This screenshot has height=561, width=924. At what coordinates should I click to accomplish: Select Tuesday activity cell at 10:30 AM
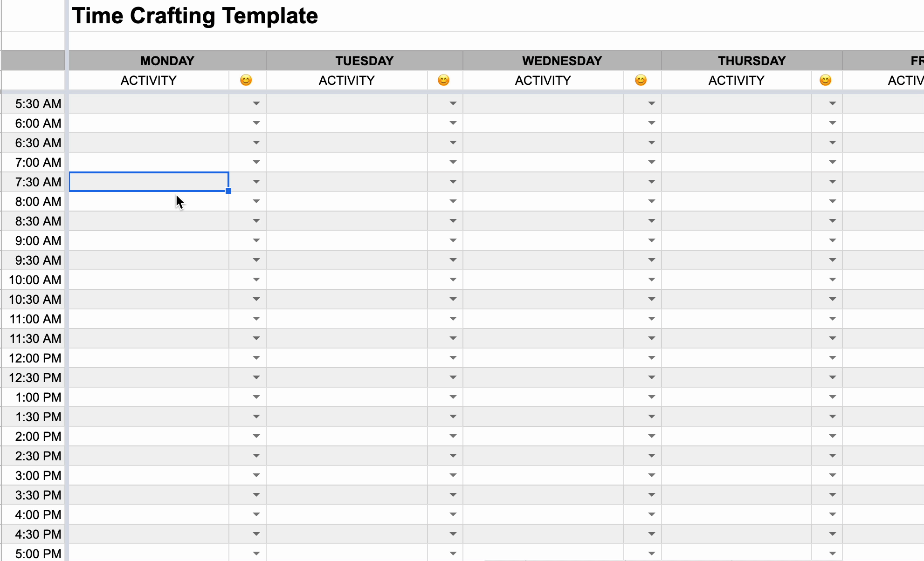point(346,299)
